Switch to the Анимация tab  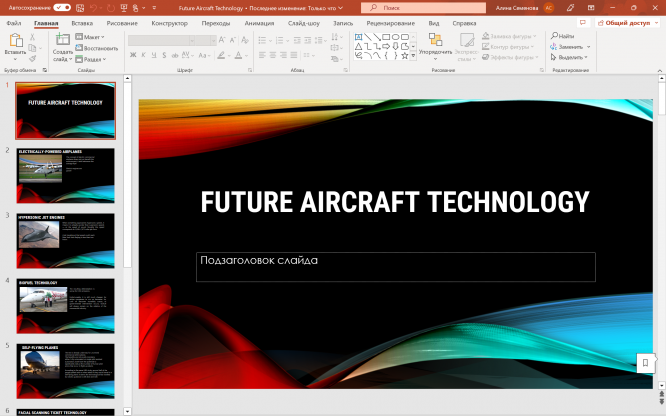coord(259,22)
